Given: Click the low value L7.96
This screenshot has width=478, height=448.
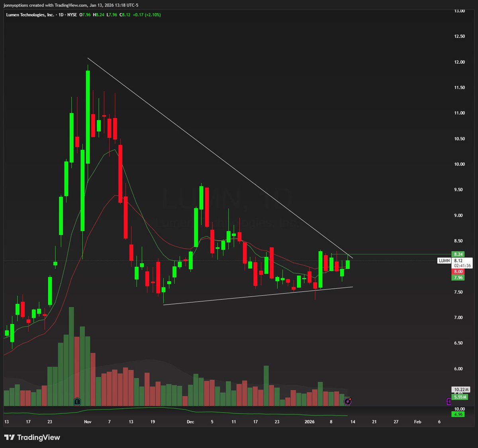Looking at the screenshot, I should click(112, 15).
